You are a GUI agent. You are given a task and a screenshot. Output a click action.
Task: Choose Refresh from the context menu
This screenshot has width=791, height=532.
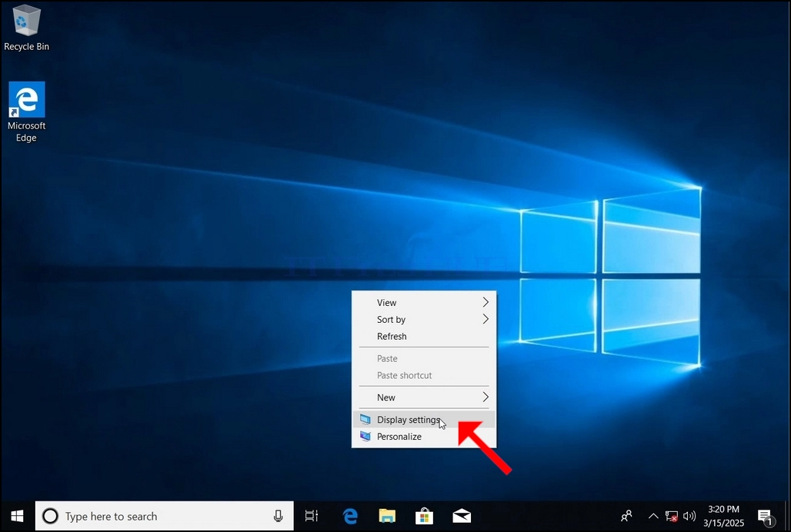click(x=424, y=336)
